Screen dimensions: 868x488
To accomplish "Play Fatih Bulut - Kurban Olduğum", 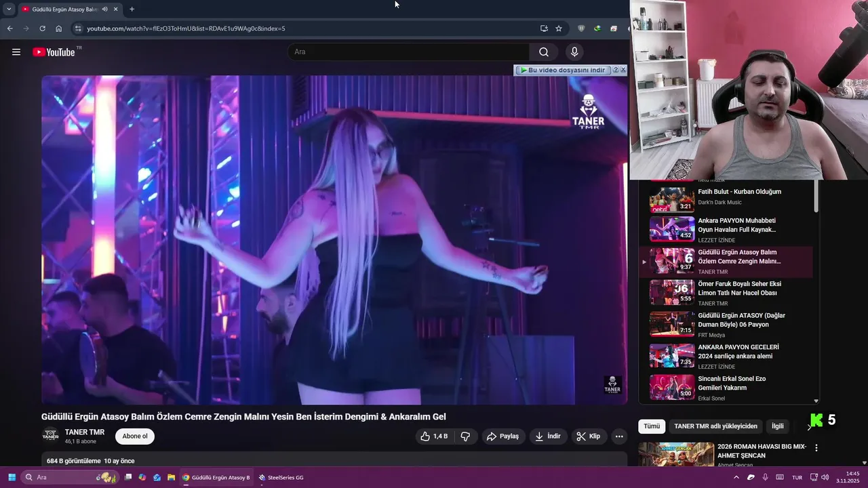I will click(726, 198).
